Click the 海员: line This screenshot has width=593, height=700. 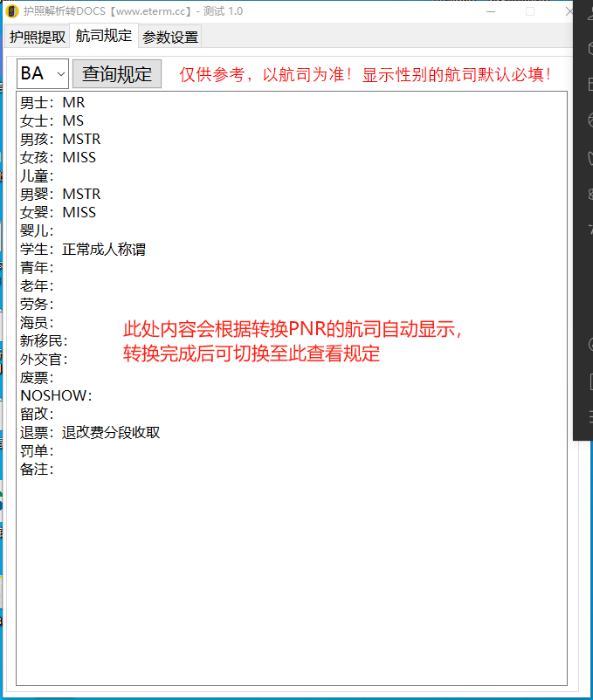coord(37,322)
